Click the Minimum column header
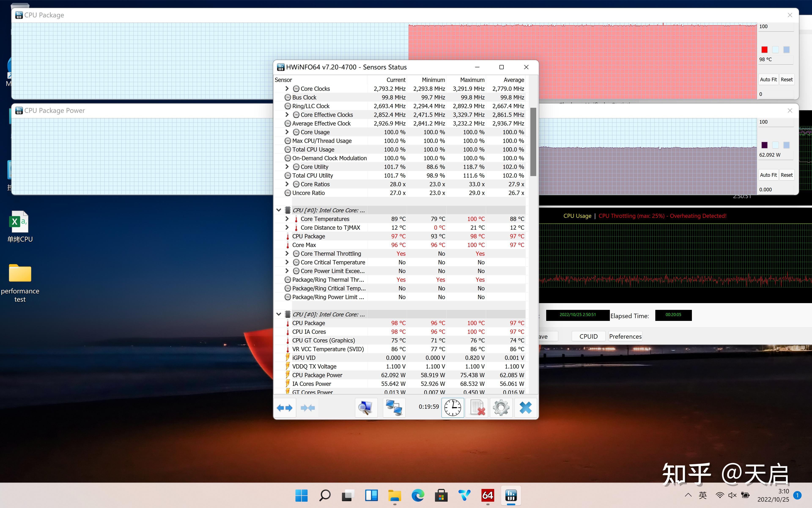The width and height of the screenshot is (812, 508). pyautogui.click(x=427, y=80)
